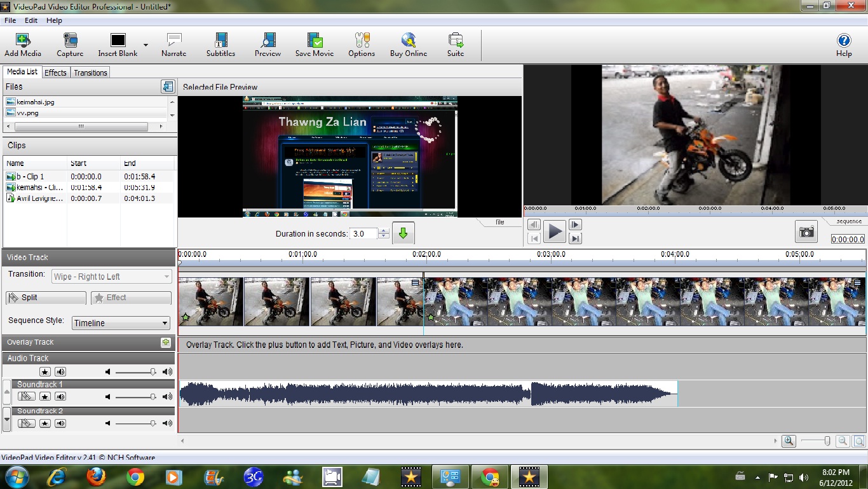Image resolution: width=868 pixels, height=489 pixels.
Task: Decrease the duration with the down stepper
Action: pos(383,236)
